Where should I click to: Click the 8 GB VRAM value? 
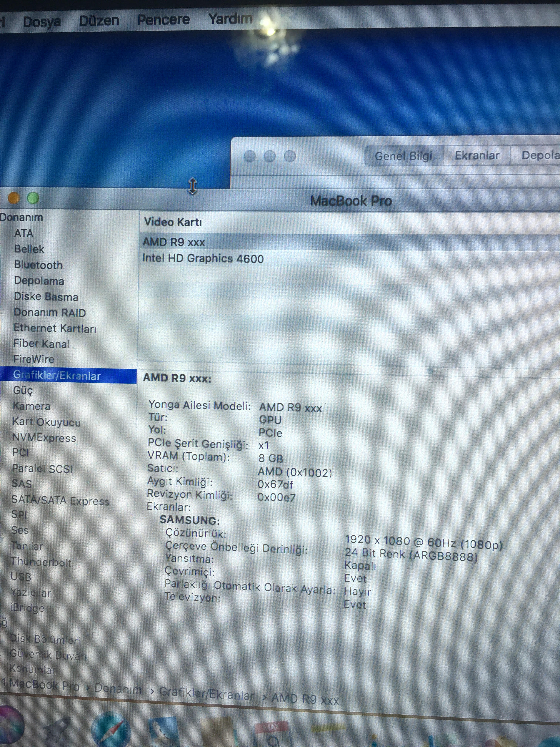[270, 459]
